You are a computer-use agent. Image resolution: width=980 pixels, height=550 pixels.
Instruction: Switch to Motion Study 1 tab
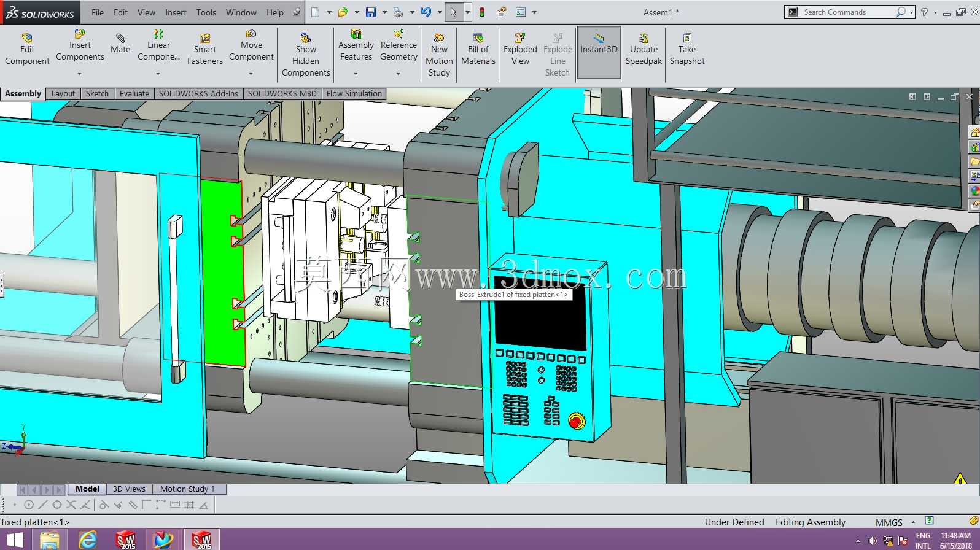(187, 489)
